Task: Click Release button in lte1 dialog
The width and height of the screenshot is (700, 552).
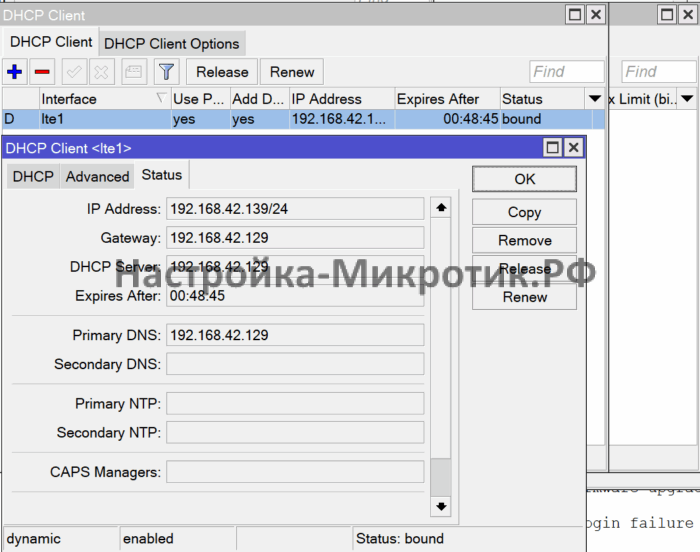Action: coord(524,268)
